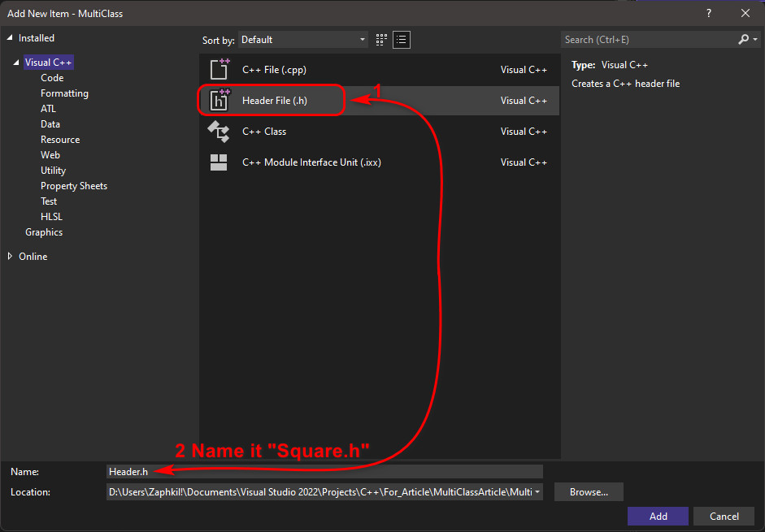Select the Graphics category
Viewport: 765px width, 532px height.
(44, 232)
